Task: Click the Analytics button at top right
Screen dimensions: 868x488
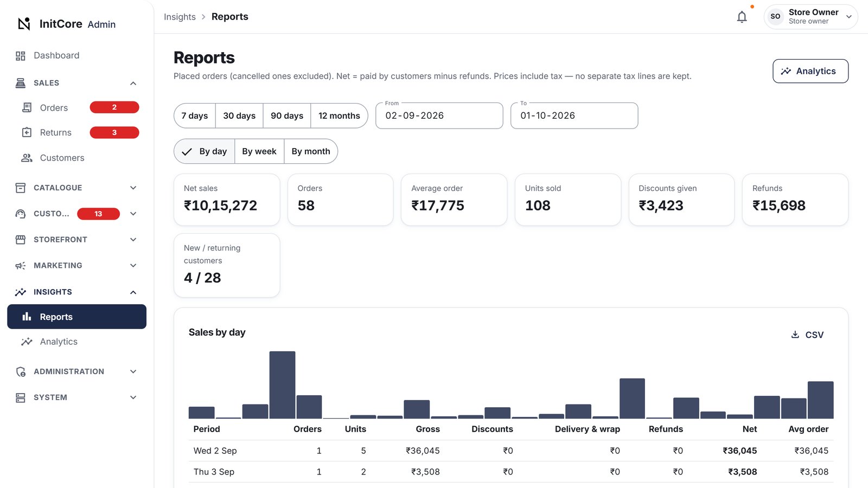Action: [810, 71]
